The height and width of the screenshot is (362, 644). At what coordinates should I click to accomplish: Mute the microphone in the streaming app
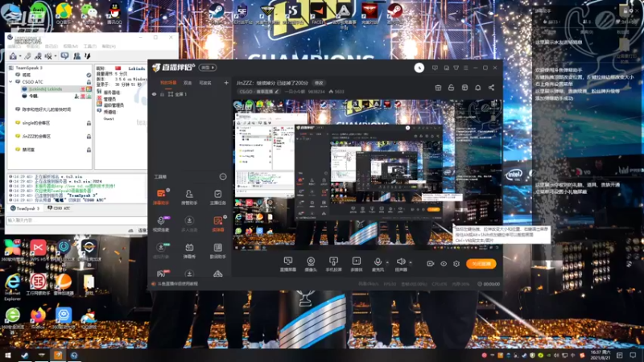click(x=378, y=262)
